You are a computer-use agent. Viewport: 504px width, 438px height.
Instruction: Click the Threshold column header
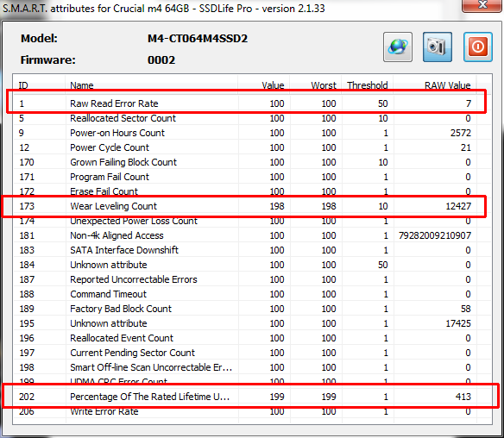(368, 85)
